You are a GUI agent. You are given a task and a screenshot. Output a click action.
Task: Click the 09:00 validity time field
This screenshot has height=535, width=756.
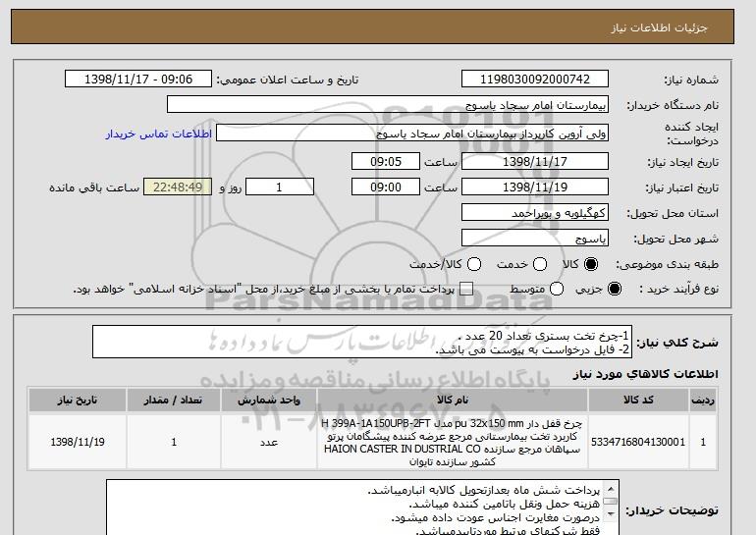(386, 187)
